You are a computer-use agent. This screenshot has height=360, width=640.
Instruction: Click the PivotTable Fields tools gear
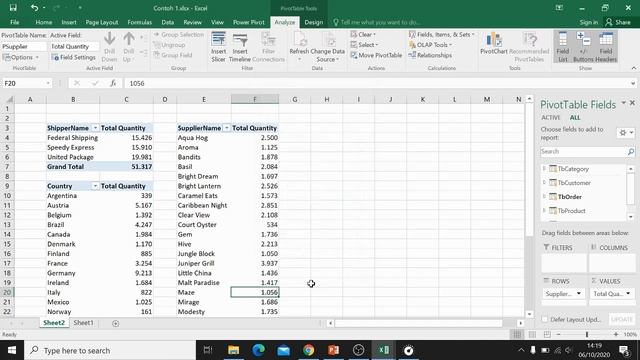[625, 133]
